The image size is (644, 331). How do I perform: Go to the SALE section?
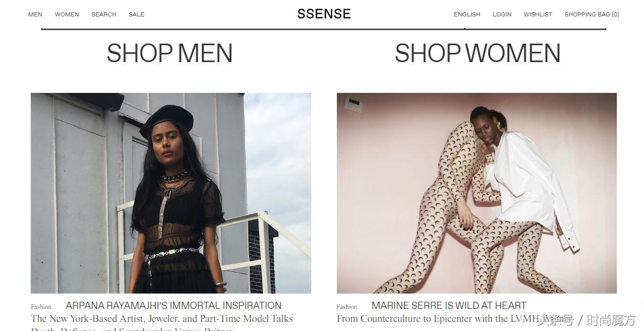(136, 14)
